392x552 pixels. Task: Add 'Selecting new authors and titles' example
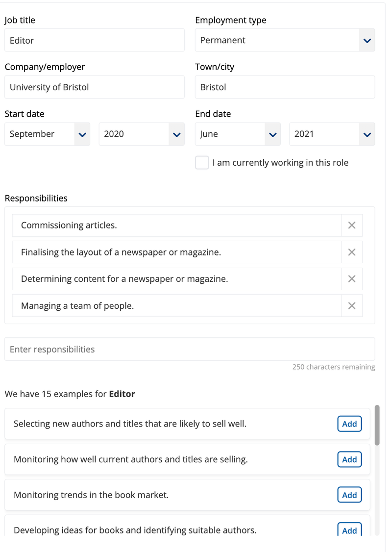(349, 424)
